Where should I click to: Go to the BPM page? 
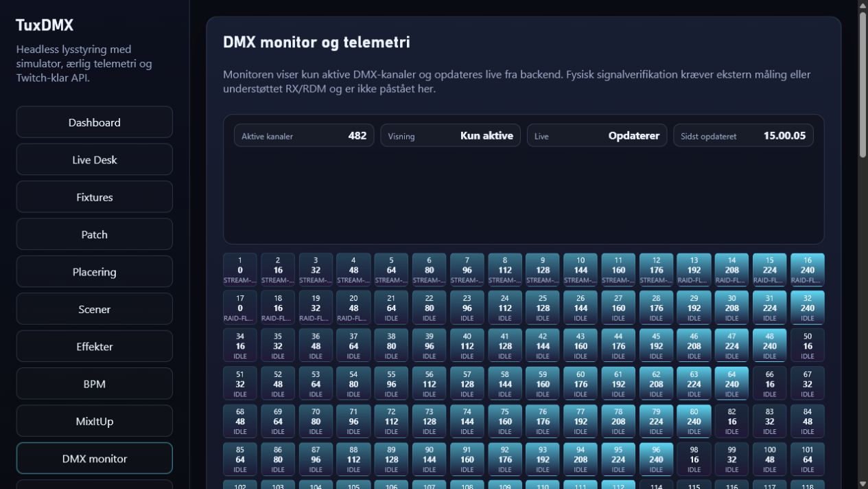point(94,384)
